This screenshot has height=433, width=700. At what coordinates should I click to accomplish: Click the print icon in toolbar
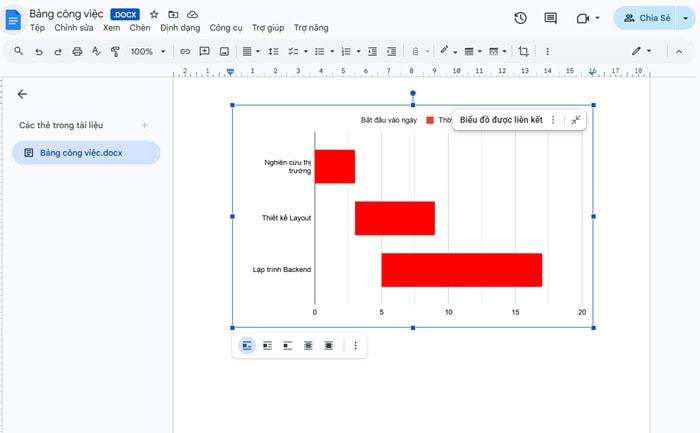pyautogui.click(x=78, y=51)
